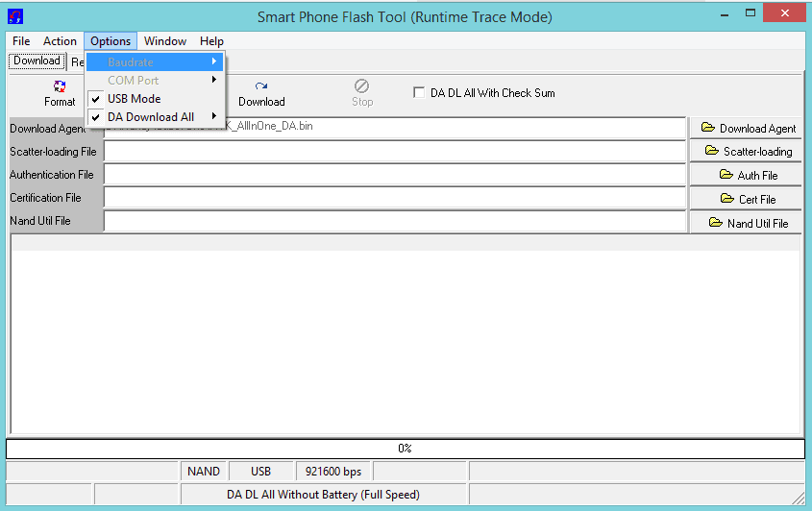Click DA DL All Without Battery status
The height and width of the screenshot is (511, 812).
point(324,495)
